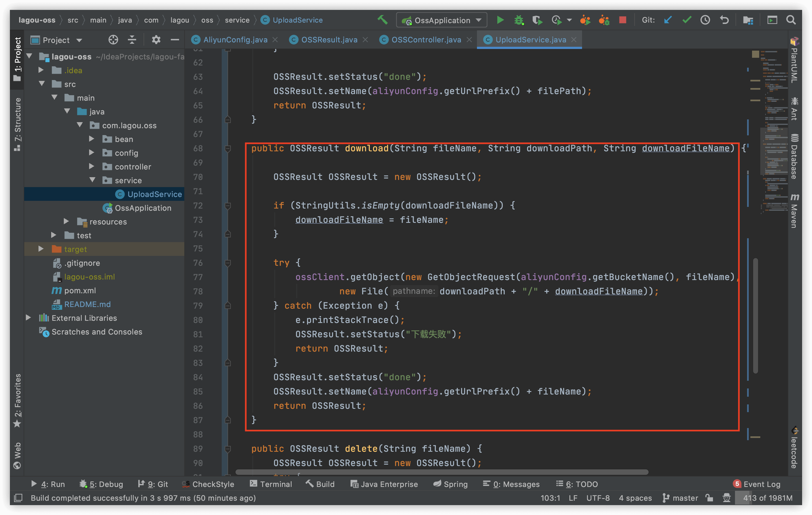Open the 9: Git tool window
The image size is (812, 515).
[x=153, y=484]
